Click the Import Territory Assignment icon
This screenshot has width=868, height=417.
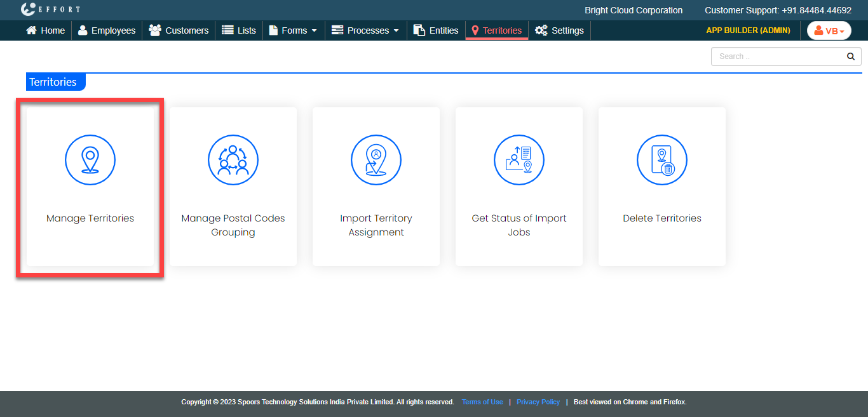376,160
